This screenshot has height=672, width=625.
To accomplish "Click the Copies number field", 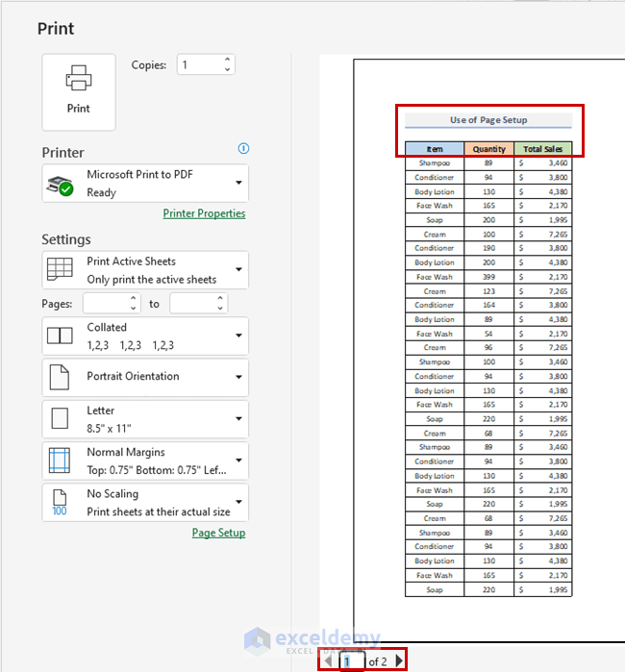I will tap(200, 64).
